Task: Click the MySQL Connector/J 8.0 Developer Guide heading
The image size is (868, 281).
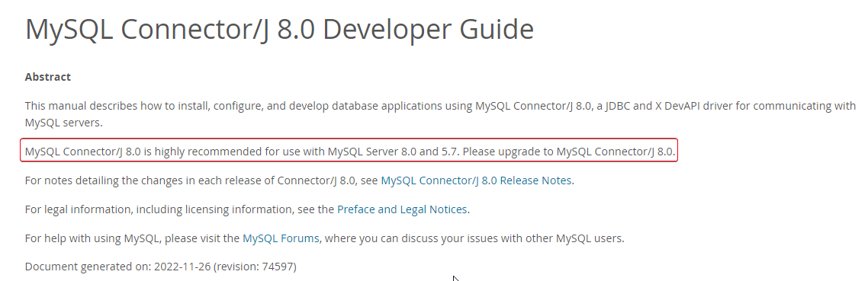Action: point(280,29)
